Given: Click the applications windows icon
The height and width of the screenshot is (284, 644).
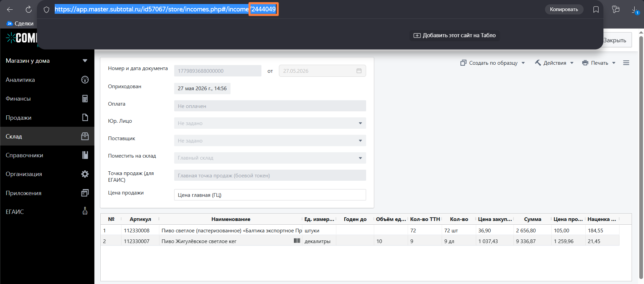Looking at the screenshot, I should coord(85,193).
